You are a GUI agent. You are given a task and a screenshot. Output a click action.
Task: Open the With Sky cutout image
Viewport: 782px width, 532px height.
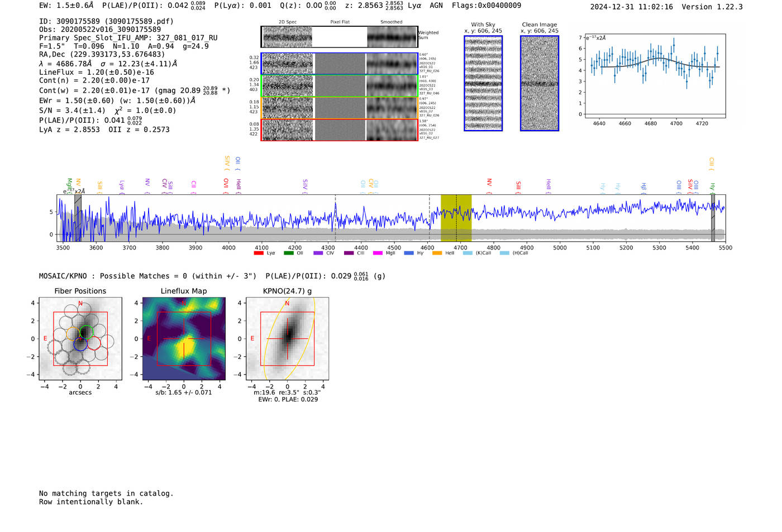(483, 83)
